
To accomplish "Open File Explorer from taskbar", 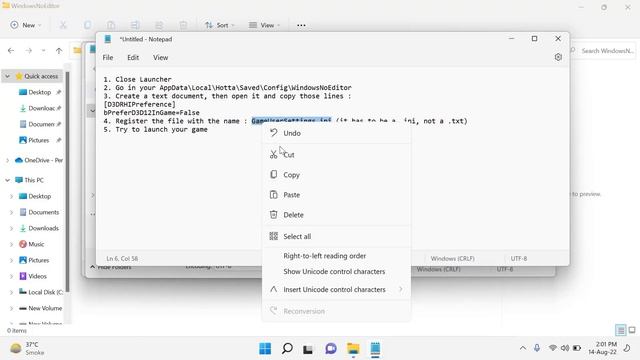I will tap(353, 349).
